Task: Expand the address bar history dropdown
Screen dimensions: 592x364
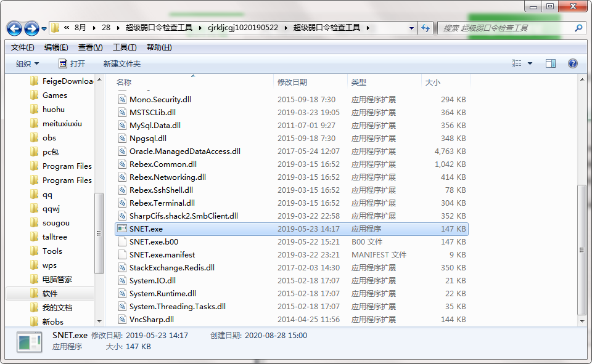Action: click(x=411, y=28)
